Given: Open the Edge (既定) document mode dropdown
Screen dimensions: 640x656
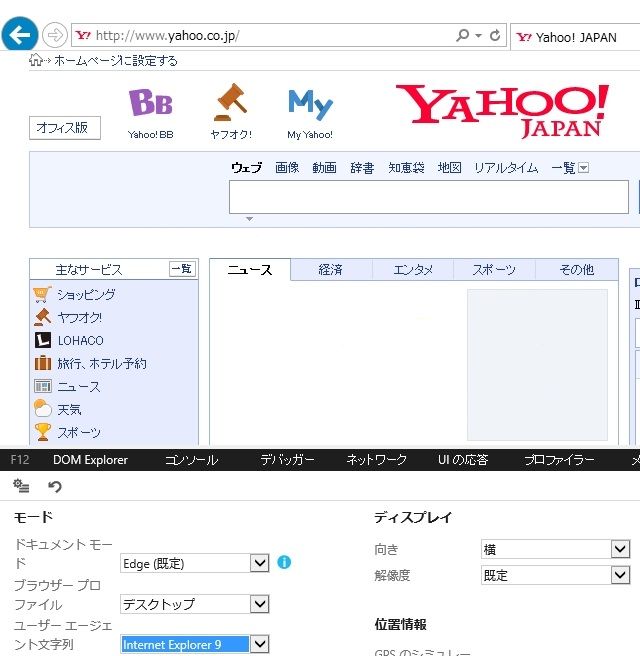Looking at the screenshot, I should 259,563.
